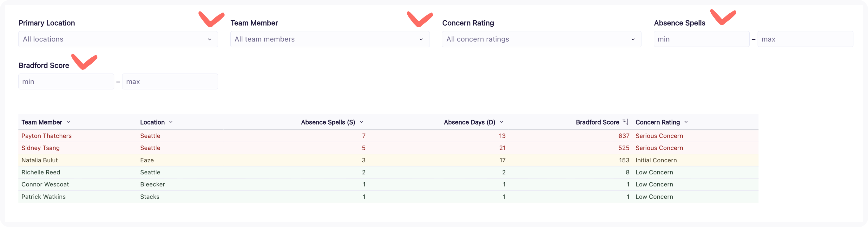Select the Natalia Bulut row
868x227 pixels.
236,160
